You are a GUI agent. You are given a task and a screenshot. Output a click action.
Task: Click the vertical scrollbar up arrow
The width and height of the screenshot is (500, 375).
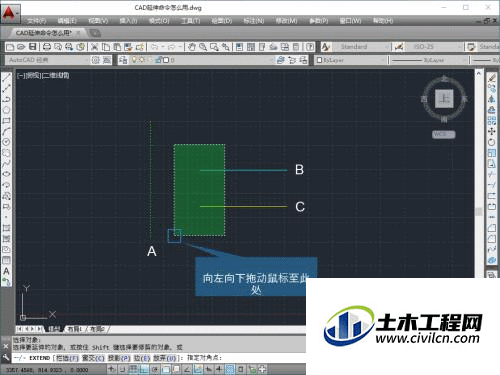(479, 73)
